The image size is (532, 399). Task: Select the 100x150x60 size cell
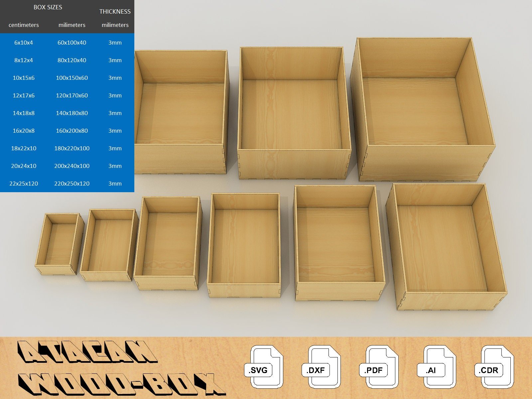[72, 78]
